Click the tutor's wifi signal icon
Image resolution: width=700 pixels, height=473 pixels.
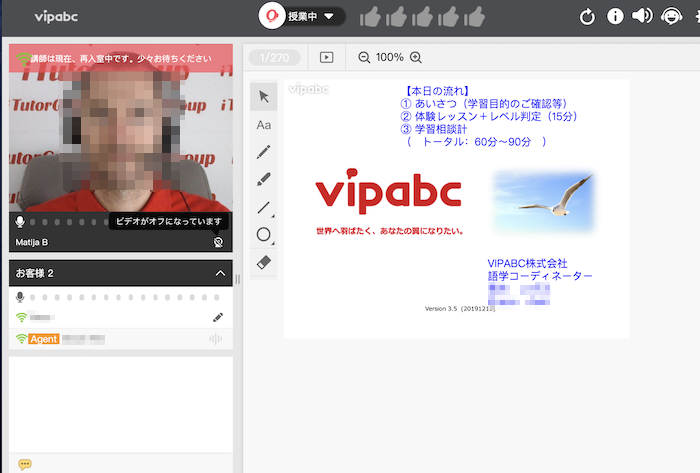point(23,59)
